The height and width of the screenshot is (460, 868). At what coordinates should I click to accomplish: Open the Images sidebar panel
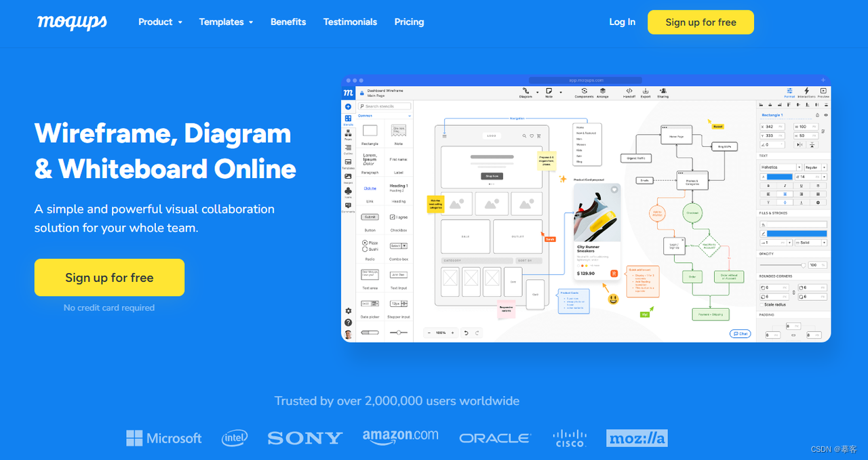(348, 178)
